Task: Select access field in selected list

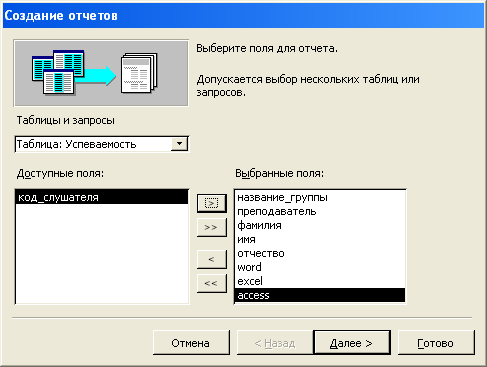Action: click(320, 295)
